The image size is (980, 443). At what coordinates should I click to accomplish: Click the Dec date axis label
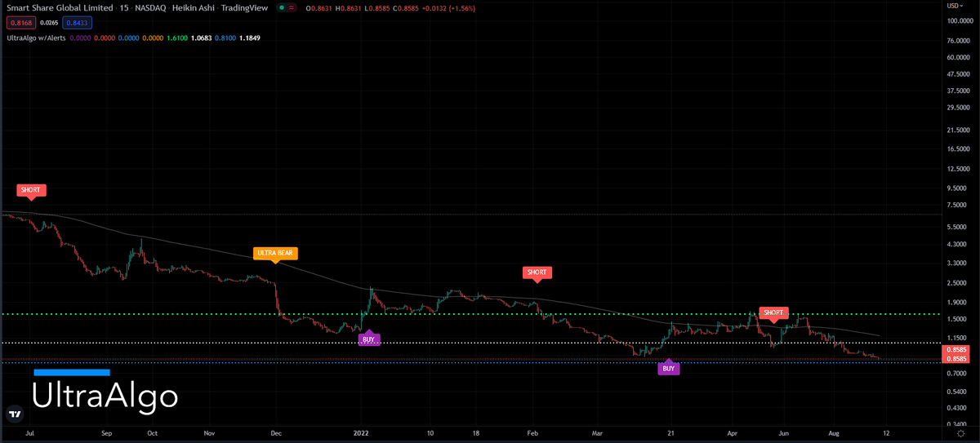[275, 433]
